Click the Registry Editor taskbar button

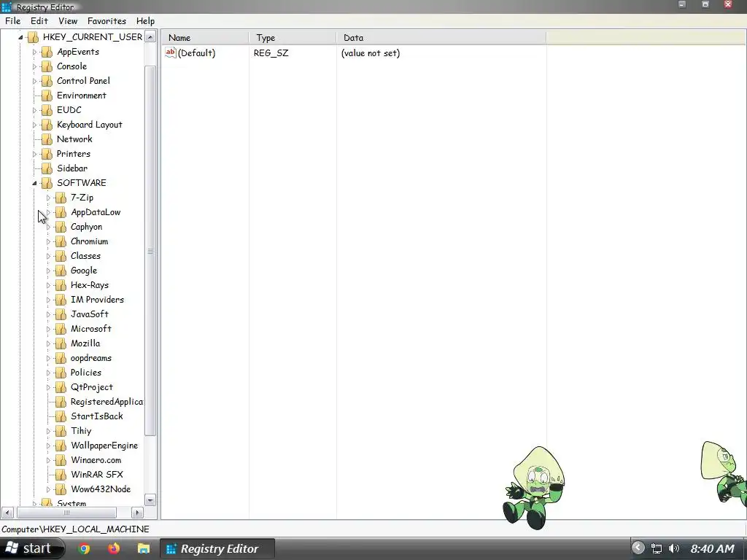coord(217,548)
